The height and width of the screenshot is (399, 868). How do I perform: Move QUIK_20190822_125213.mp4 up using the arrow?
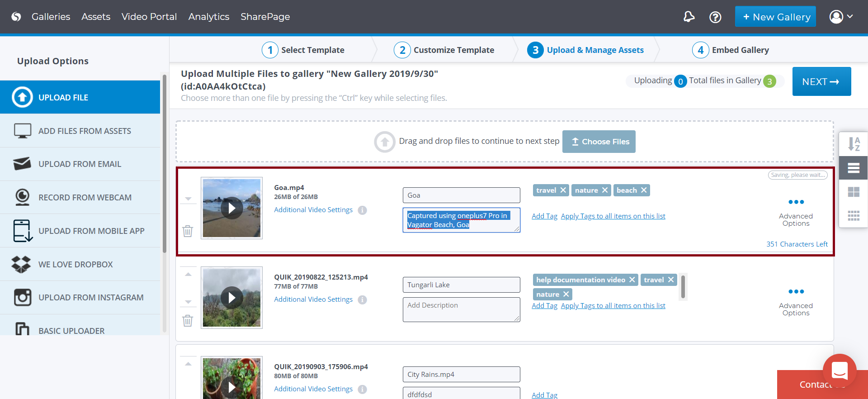189,275
